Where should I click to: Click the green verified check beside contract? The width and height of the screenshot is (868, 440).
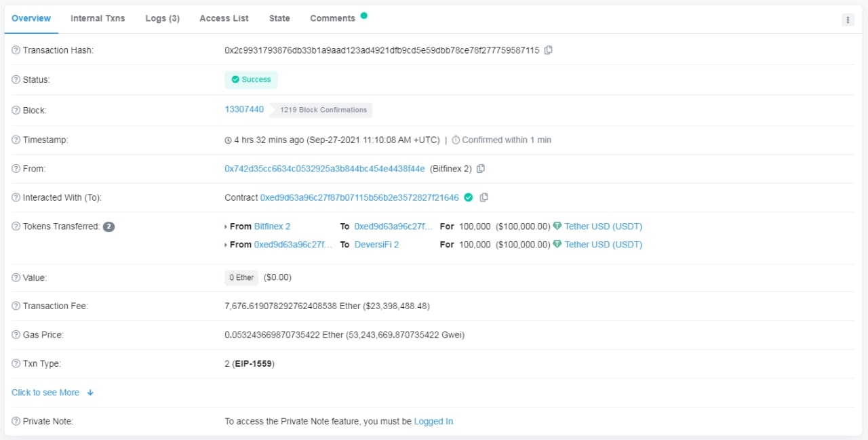click(x=468, y=198)
